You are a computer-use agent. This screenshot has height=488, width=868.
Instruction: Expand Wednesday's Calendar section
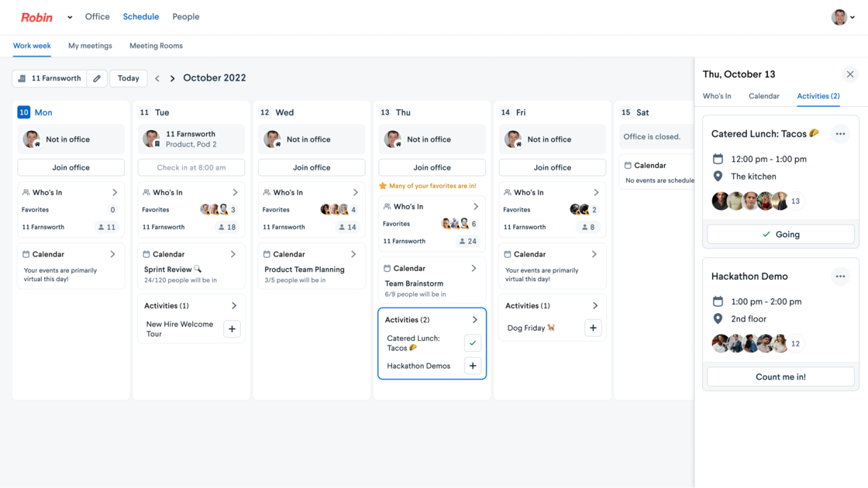353,254
